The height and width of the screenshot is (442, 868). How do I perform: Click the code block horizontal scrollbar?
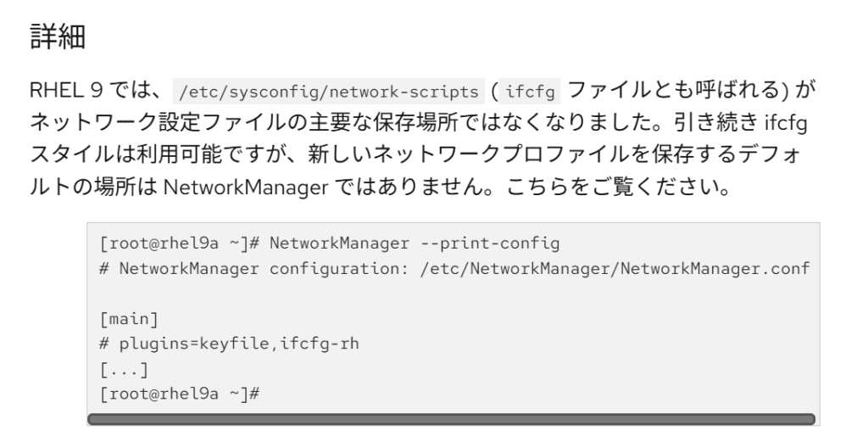(x=450, y=419)
